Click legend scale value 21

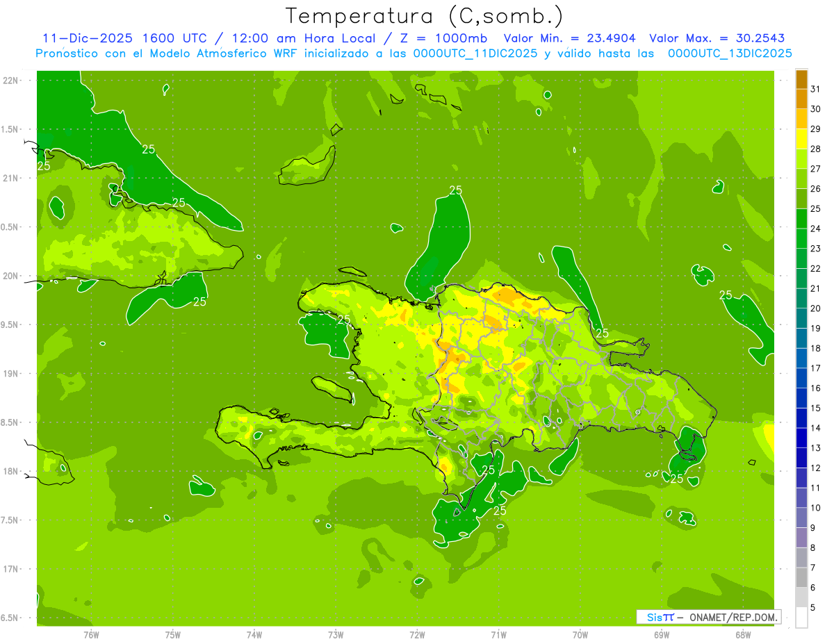[816, 288]
